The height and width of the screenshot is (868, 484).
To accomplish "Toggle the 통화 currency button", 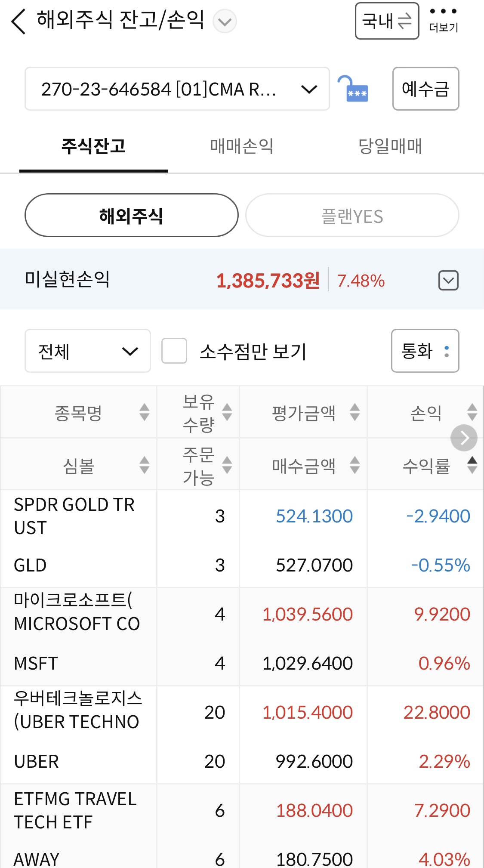I will click(x=425, y=351).
